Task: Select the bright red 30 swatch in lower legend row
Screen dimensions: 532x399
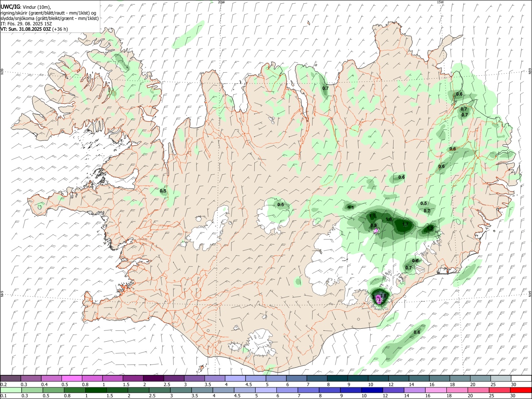Action: point(521,390)
